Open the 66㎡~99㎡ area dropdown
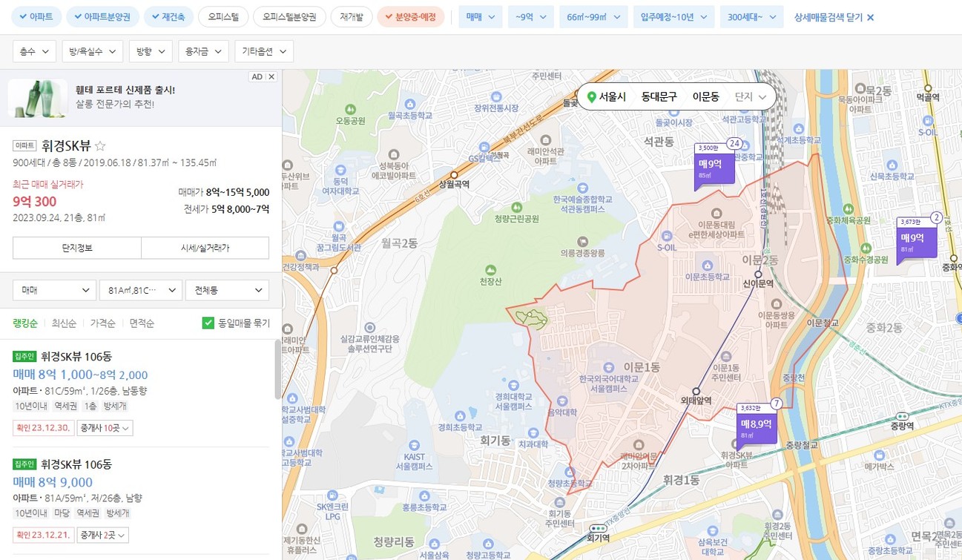Screen dimensions: 962x560 pos(593,16)
